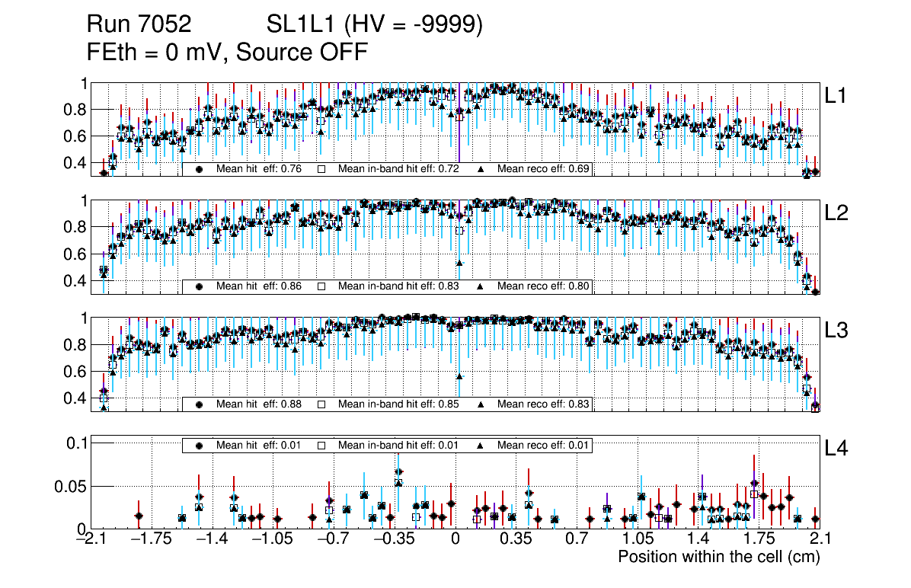This screenshot has width=911, height=588.
Task: Click the L4 panel label
Action: 837,449
